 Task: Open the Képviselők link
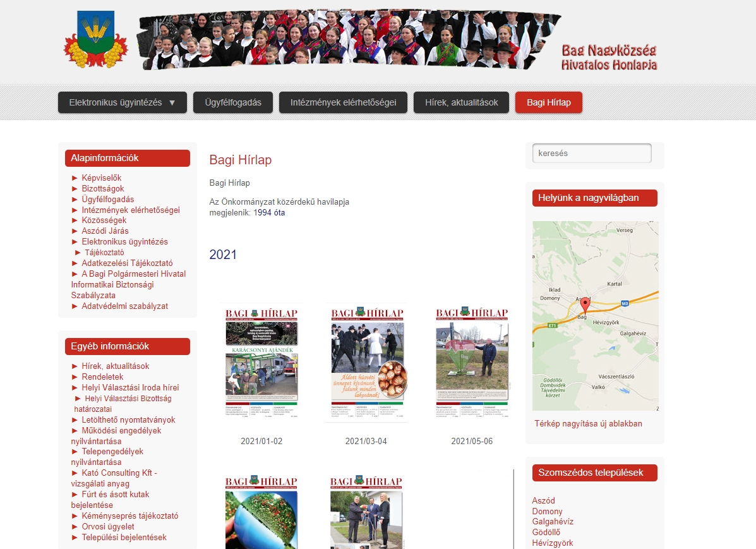[x=102, y=178]
